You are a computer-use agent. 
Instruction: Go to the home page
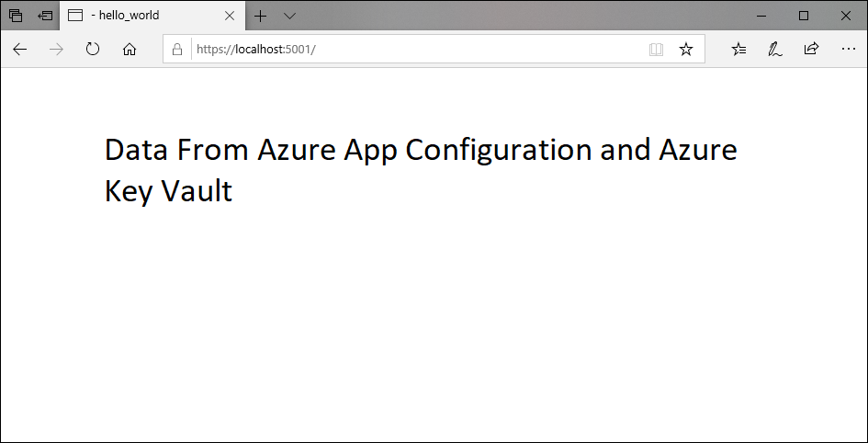pyautogui.click(x=130, y=50)
